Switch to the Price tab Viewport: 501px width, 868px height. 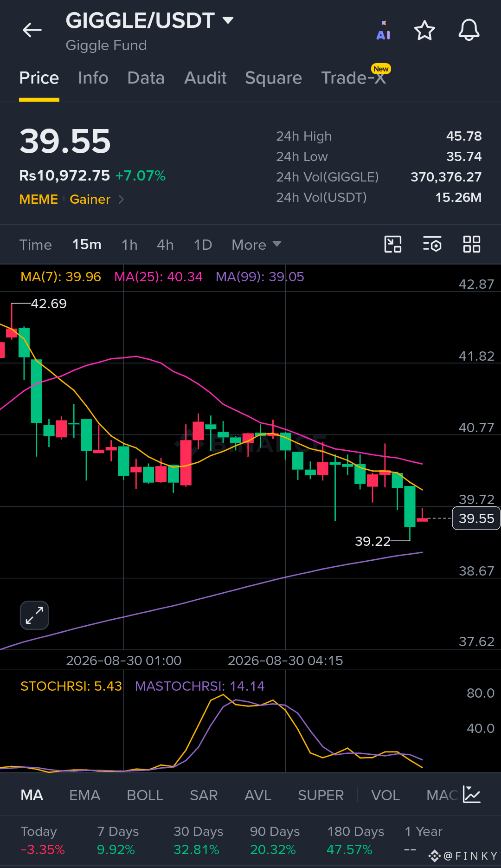pyautogui.click(x=39, y=78)
